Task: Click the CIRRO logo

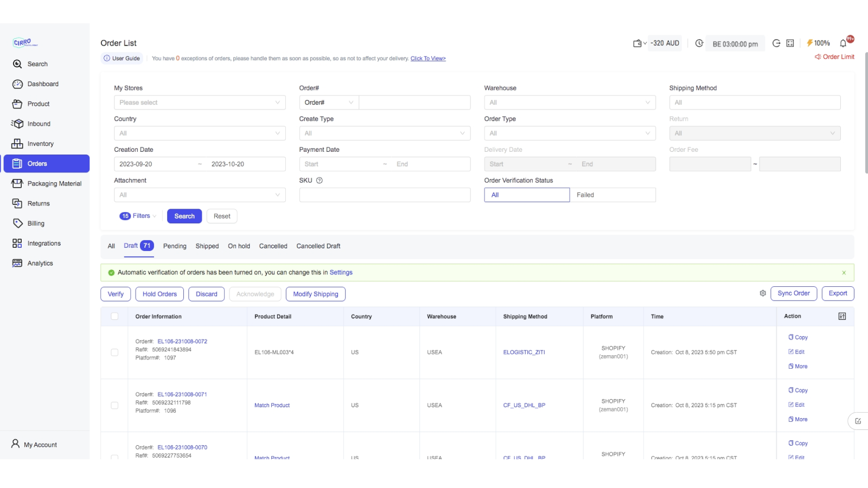Action: click(25, 42)
